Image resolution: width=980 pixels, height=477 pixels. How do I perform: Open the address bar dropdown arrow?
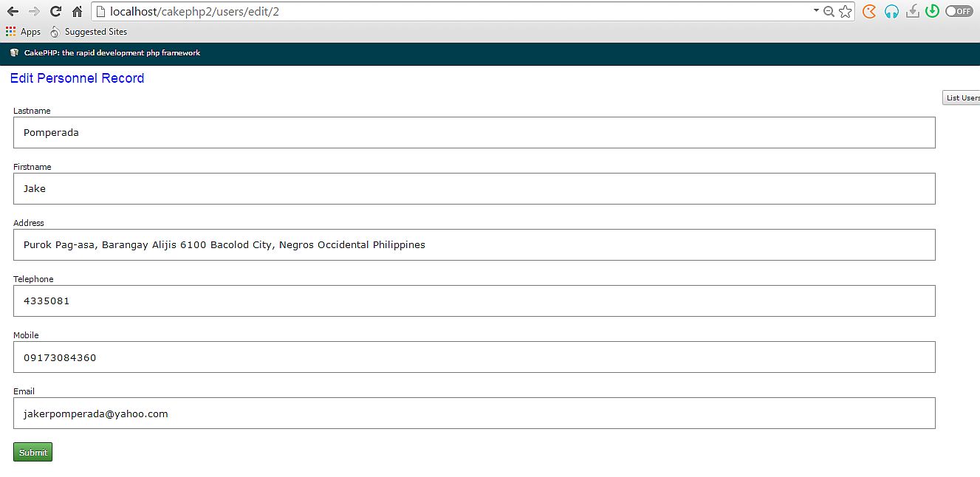816,10
